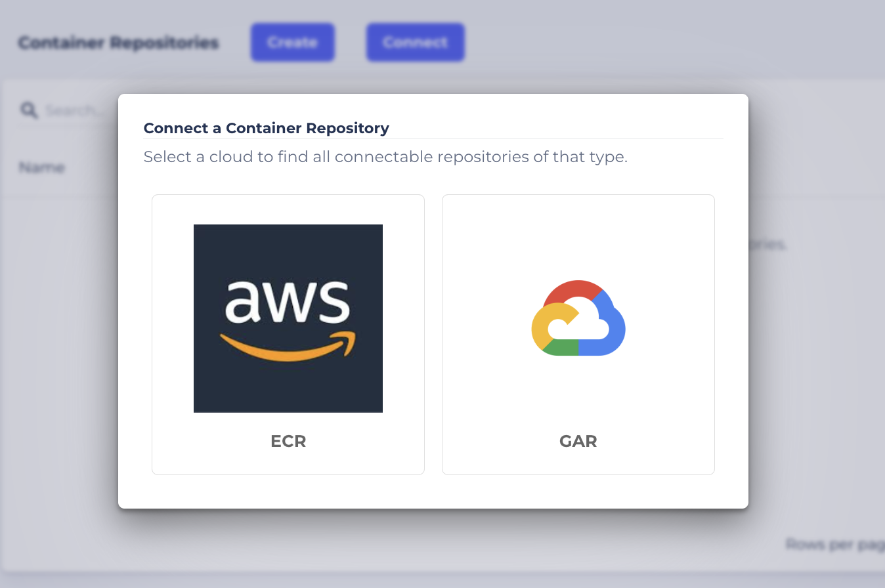Click the blurred Connect button
The height and width of the screenshot is (588, 885).
(416, 43)
